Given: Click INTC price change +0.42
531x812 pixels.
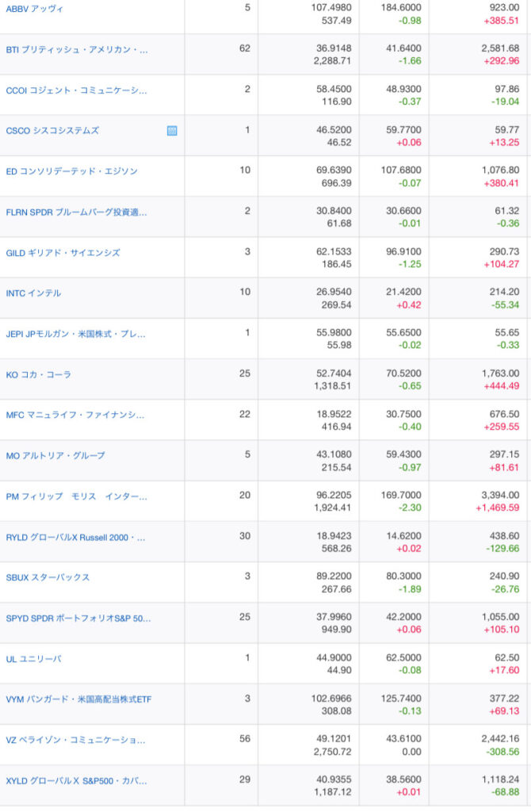Looking at the screenshot, I should (409, 305).
